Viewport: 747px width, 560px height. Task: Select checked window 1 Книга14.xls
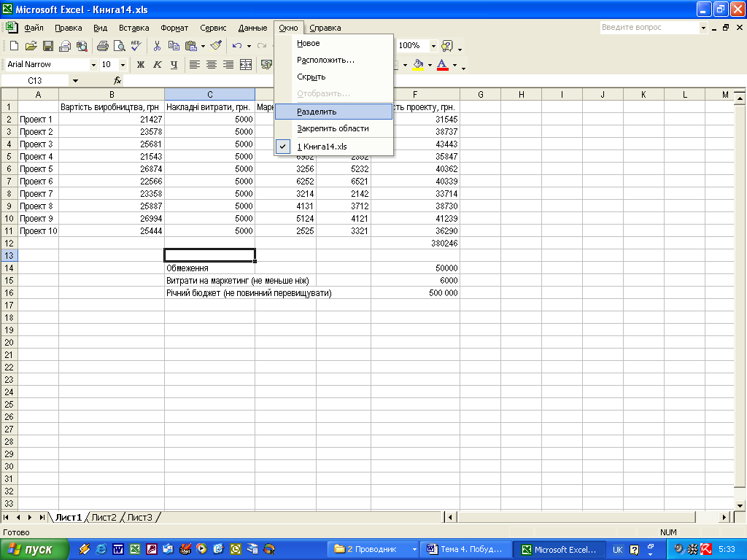coord(334,146)
